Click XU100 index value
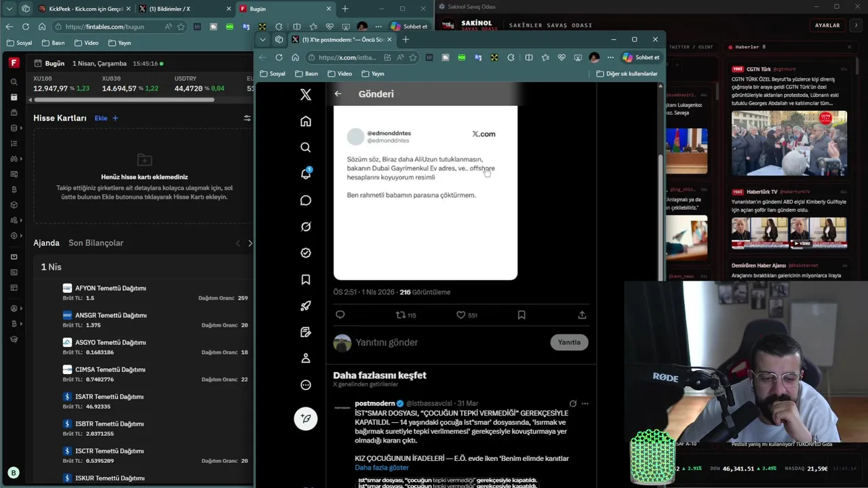Viewport: 868px width, 488px height. tap(51, 88)
